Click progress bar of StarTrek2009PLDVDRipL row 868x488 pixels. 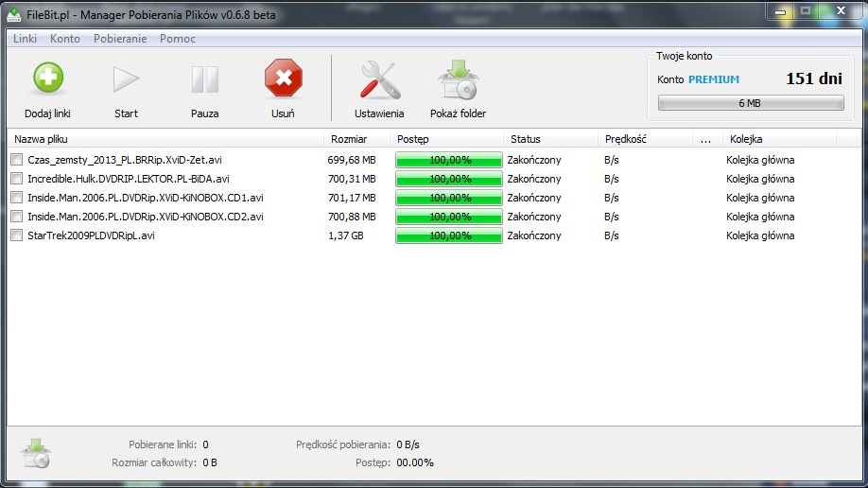tap(449, 235)
